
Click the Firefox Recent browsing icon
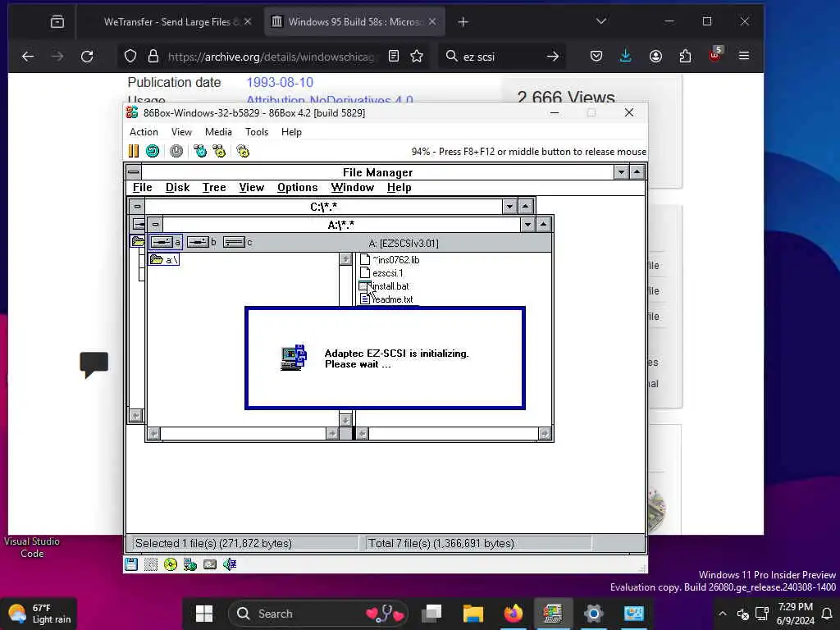(x=57, y=21)
